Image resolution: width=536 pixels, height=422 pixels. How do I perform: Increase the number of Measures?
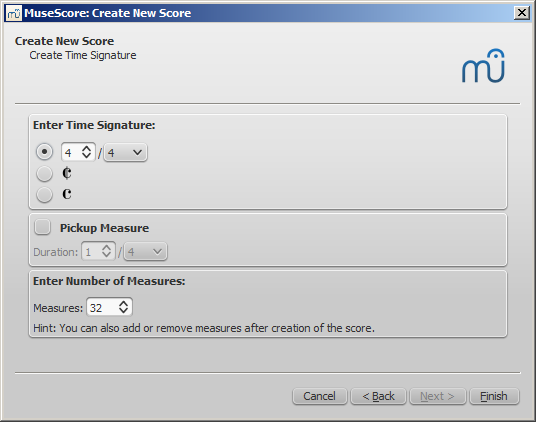(123, 303)
